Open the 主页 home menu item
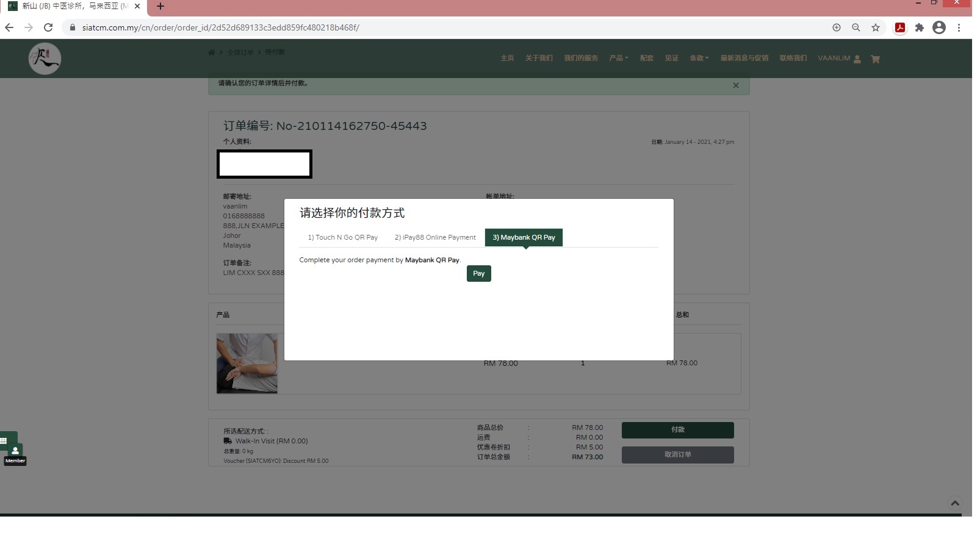The image size is (980, 544). tap(507, 58)
